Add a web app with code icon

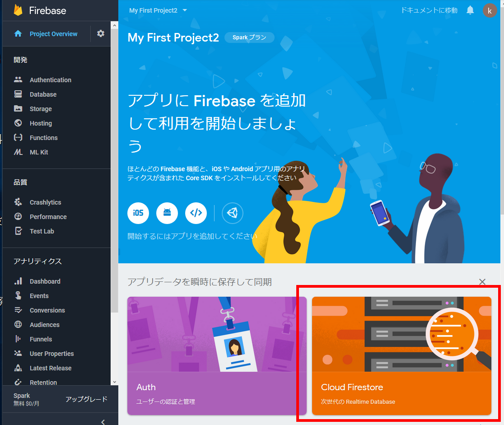(x=196, y=213)
